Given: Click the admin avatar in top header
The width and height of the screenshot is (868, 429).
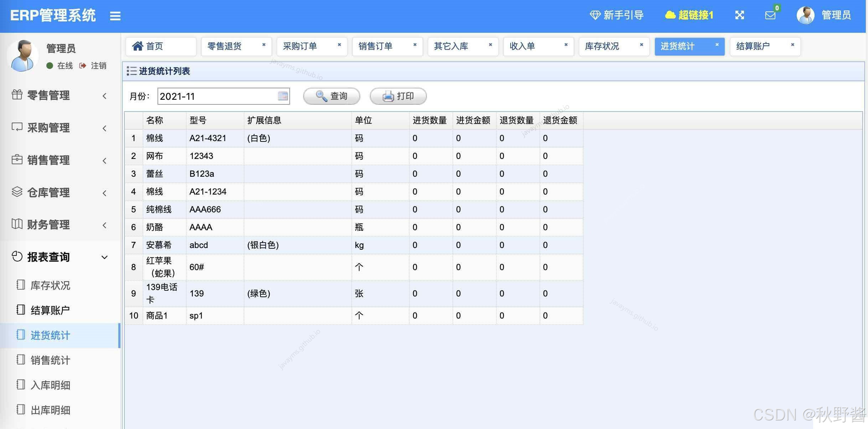Looking at the screenshot, I should click(x=805, y=15).
